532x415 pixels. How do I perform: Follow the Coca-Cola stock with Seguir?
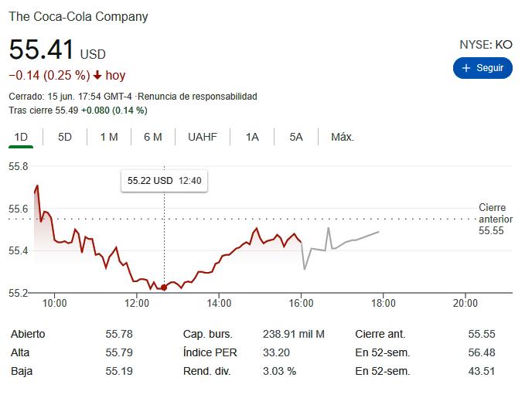[x=483, y=68]
